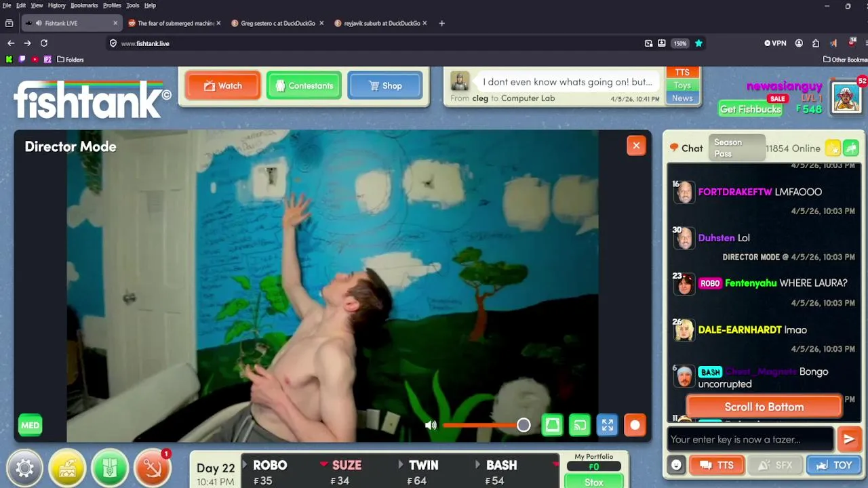Enter fullscreen on the video player
868x488 pixels.
point(608,425)
